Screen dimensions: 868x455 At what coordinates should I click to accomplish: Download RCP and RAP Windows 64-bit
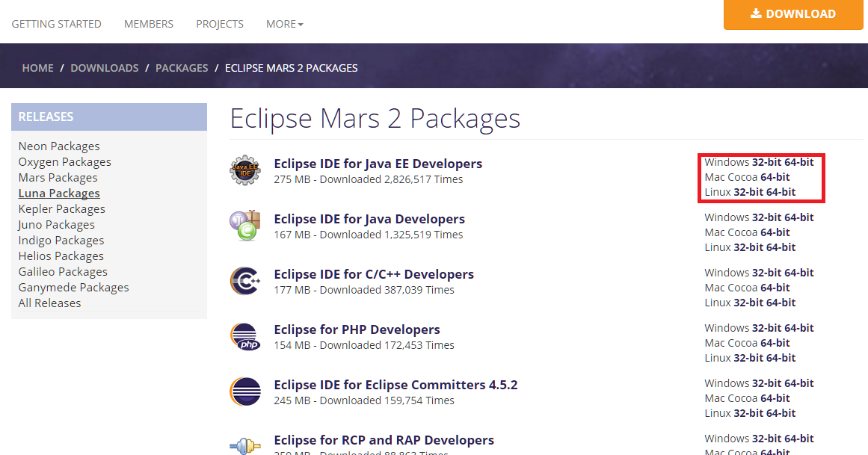click(x=798, y=439)
